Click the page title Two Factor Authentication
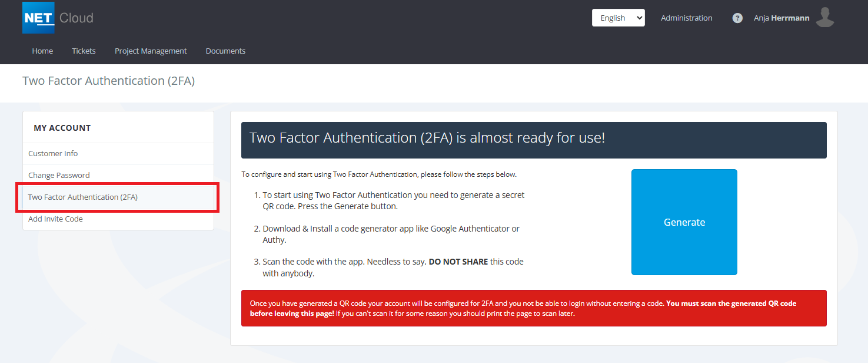This screenshot has width=868, height=363. coord(108,81)
